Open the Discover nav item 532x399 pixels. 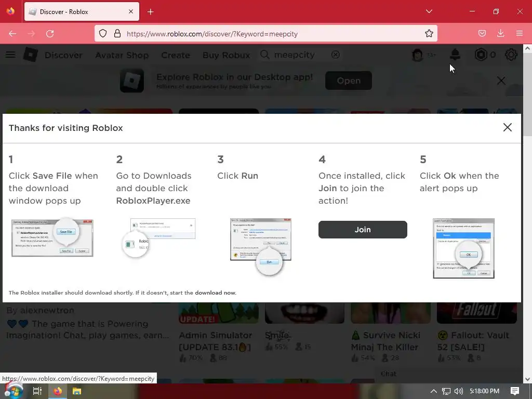63,55
